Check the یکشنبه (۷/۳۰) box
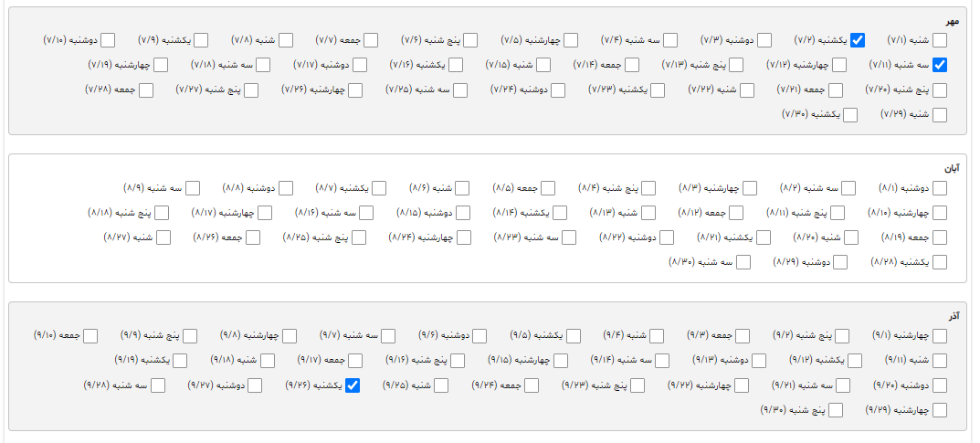 [850, 115]
